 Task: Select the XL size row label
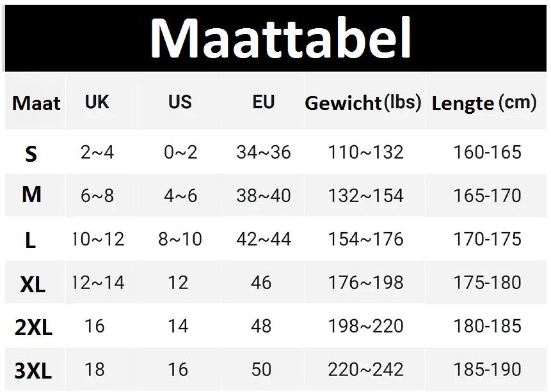coord(33,285)
